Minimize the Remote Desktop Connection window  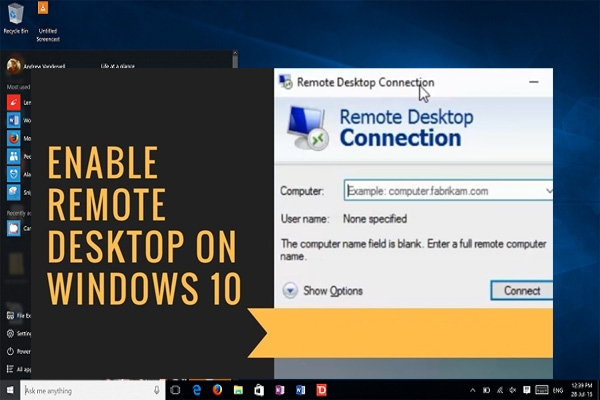(533, 82)
